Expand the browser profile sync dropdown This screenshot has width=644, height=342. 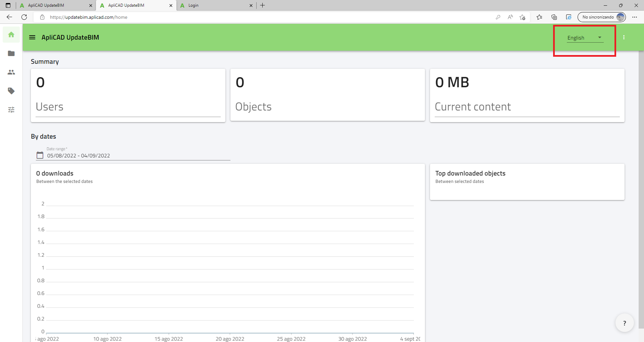(x=602, y=17)
